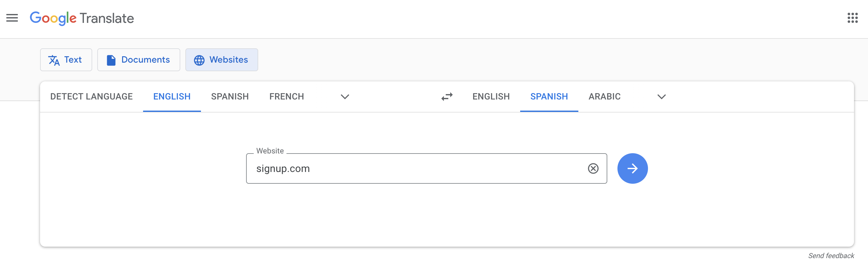Select French as source language
Viewport: 868px width, 274px height.
[x=286, y=97]
